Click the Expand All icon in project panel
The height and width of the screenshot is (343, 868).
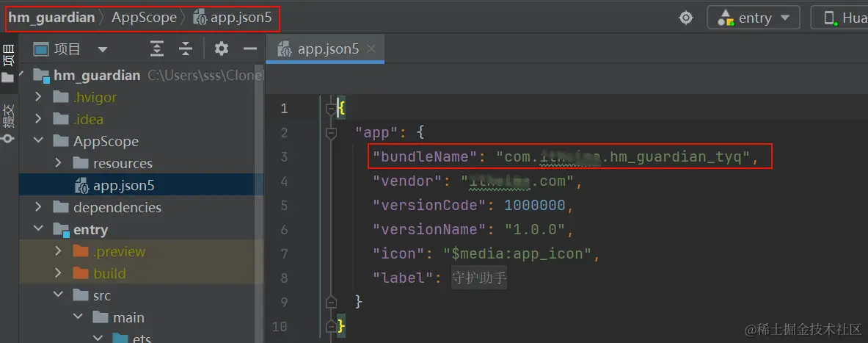pyautogui.click(x=157, y=49)
